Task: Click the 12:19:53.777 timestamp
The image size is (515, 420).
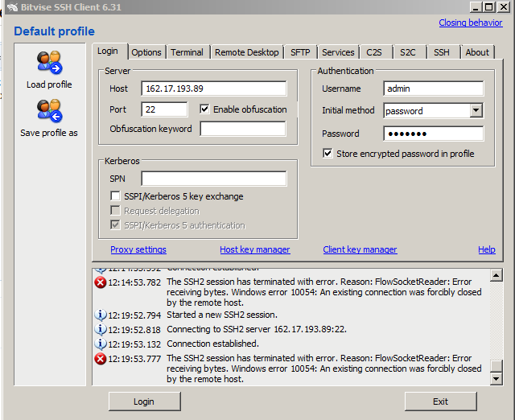Action: click(134, 359)
